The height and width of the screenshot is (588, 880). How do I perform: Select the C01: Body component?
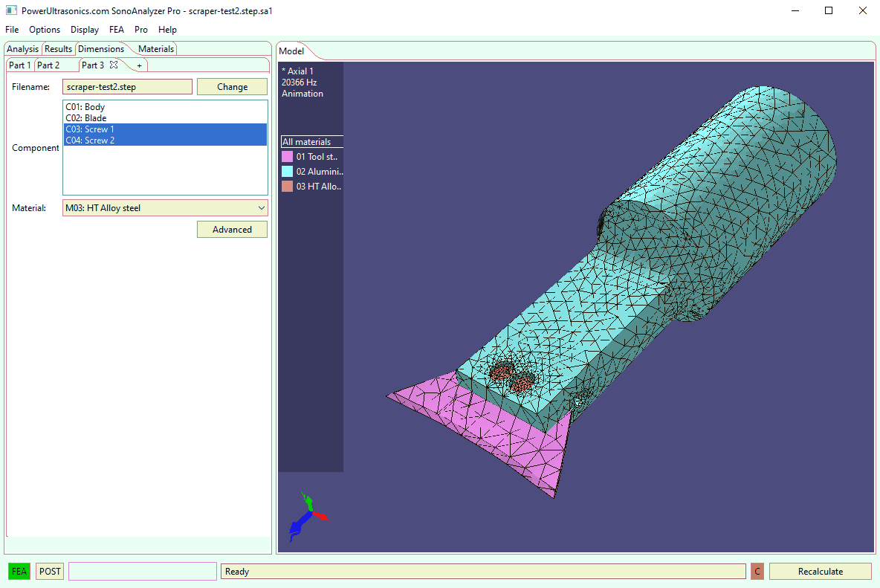(85, 107)
